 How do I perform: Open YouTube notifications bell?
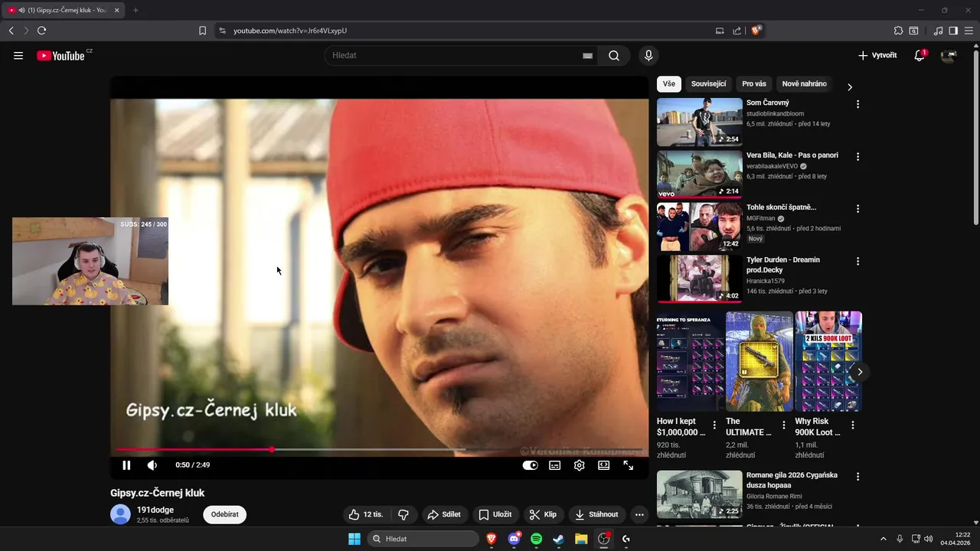920,55
